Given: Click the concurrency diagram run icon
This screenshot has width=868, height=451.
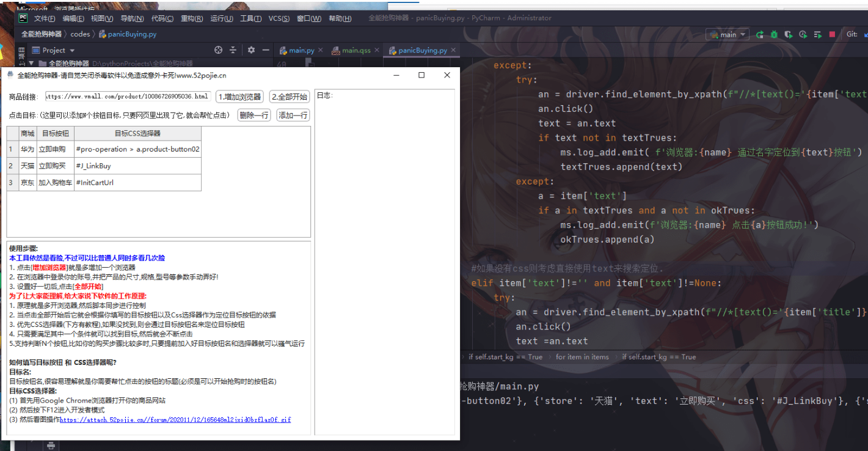Looking at the screenshot, I should pos(818,35).
